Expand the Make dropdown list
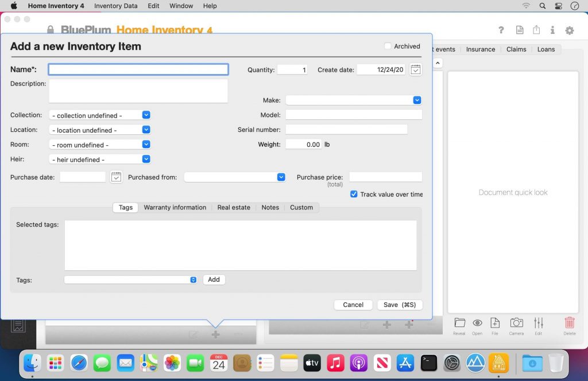 [x=417, y=100]
